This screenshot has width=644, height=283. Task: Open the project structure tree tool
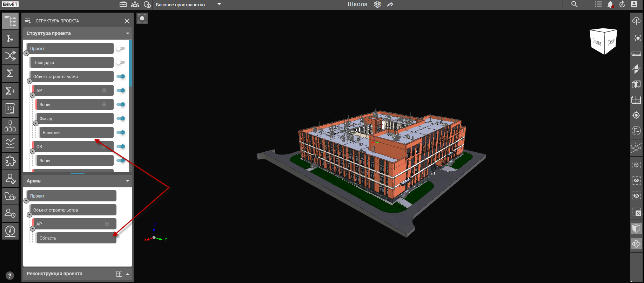click(x=10, y=21)
